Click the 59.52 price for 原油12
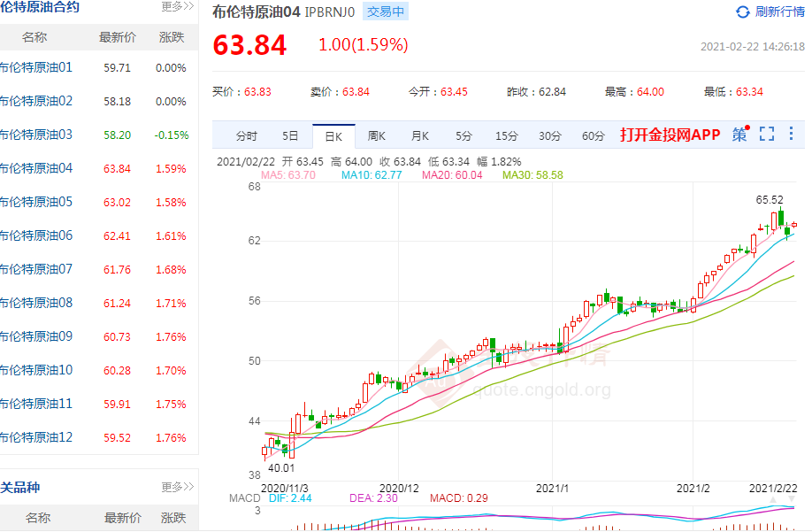 [117, 438]
